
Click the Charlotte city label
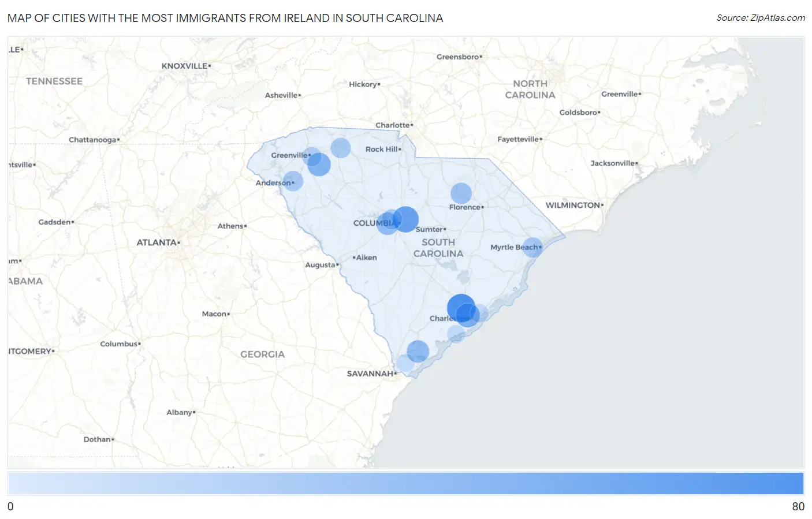pos(394,125)
